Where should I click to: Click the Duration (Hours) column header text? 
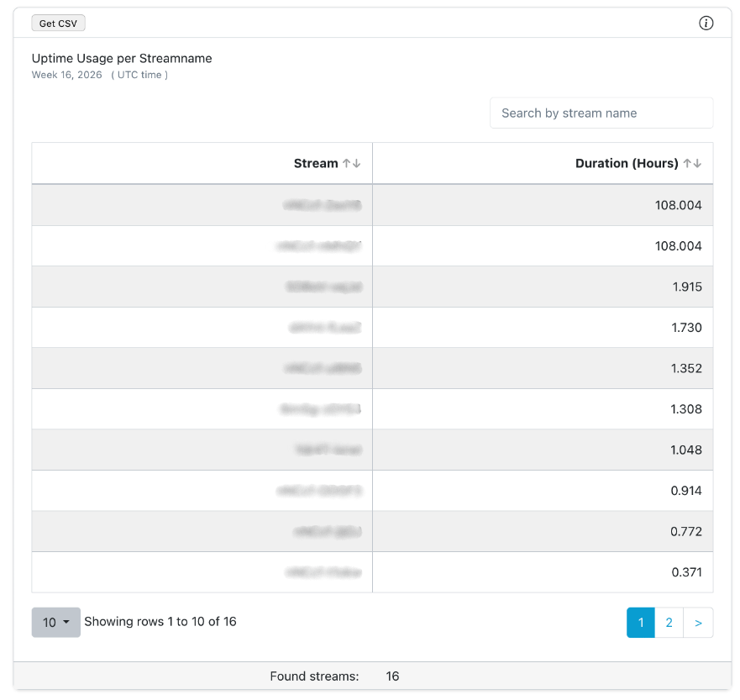tap(626, 164)
